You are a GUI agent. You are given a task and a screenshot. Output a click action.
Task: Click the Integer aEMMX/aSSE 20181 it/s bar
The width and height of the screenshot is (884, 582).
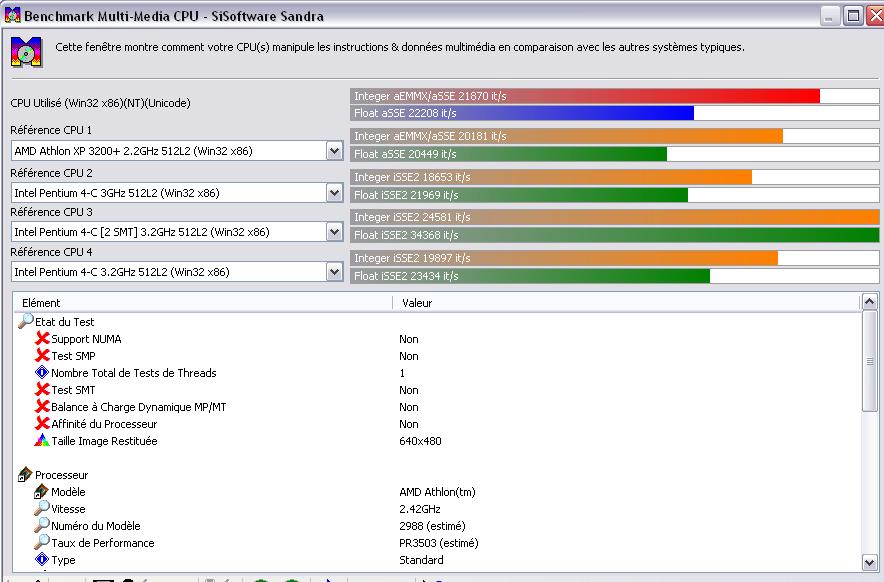[x=567, y=136]
